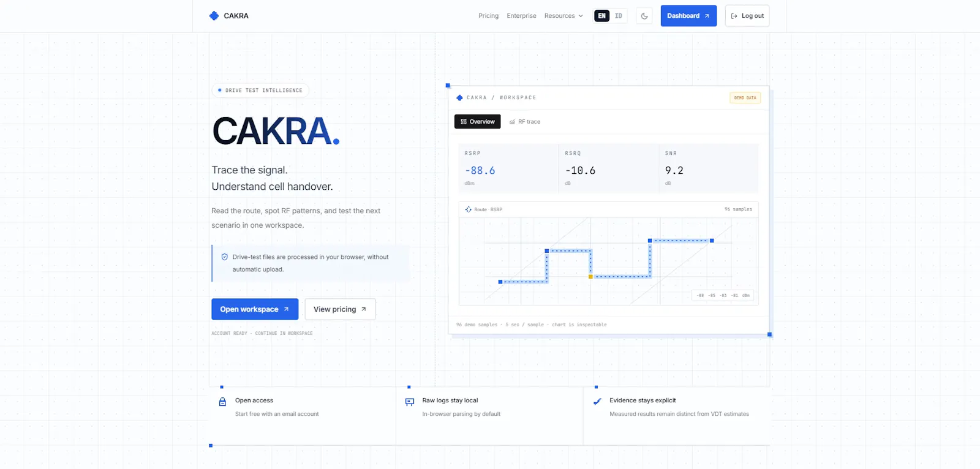Go to the Enterprise navigation link
The image size is (980, 469).
click(521, 16)
